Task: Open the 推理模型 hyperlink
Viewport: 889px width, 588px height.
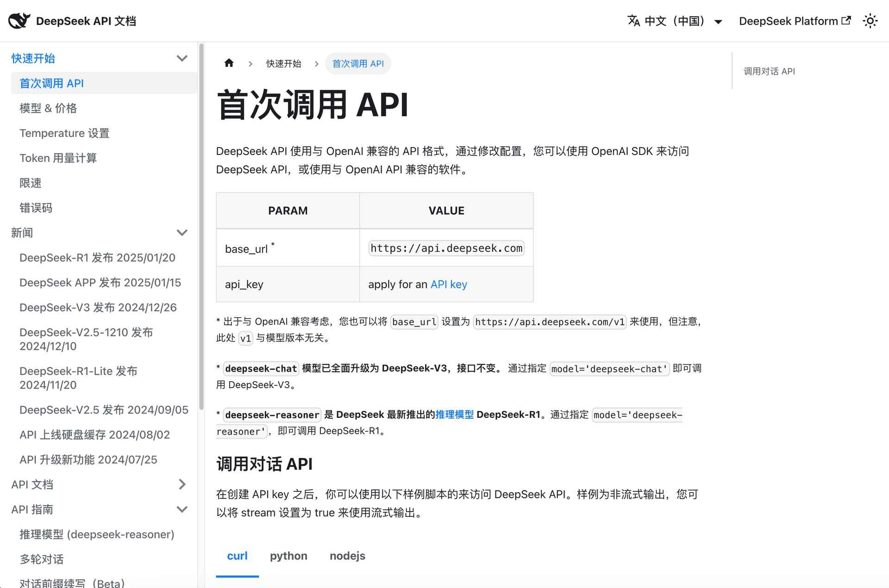Action: pyautogui.click(x=454, y=415)
